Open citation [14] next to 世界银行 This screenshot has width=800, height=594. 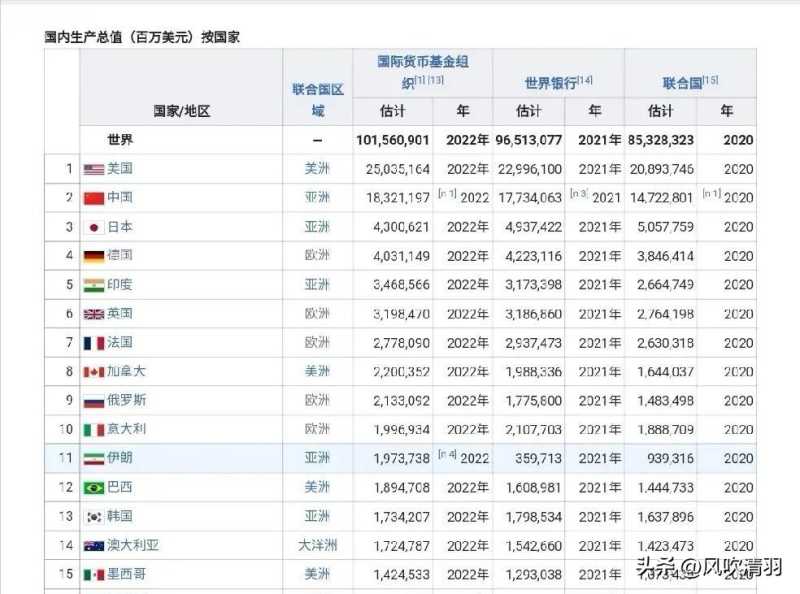point(585,80)
